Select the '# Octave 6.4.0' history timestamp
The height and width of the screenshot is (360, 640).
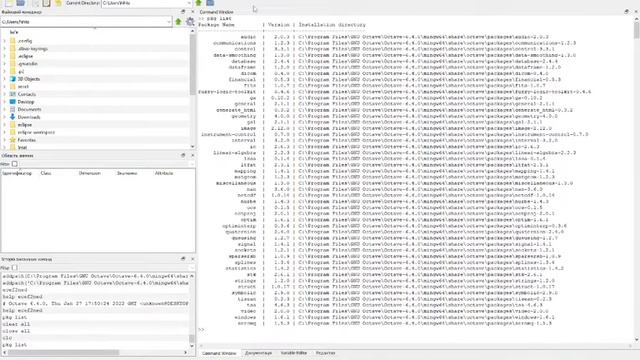pos(95,304)
